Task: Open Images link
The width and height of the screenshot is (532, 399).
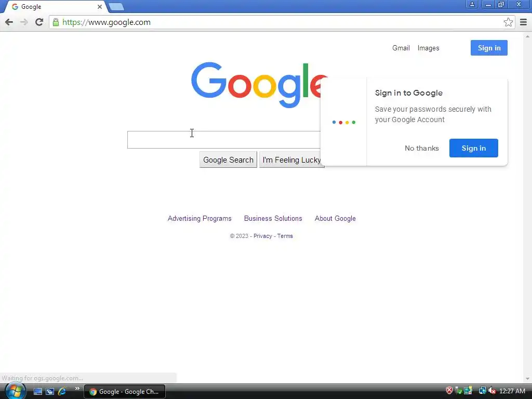Action: click(x=428, y=48)
